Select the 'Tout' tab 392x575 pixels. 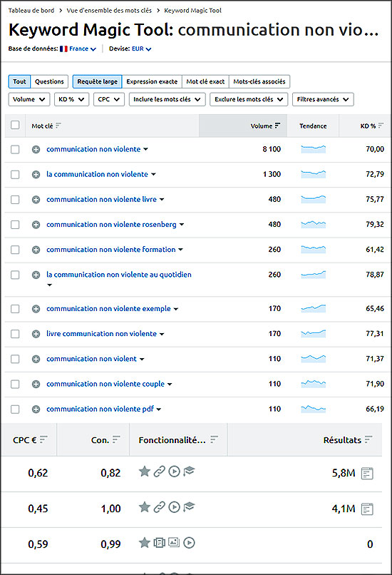coord(19,81)
